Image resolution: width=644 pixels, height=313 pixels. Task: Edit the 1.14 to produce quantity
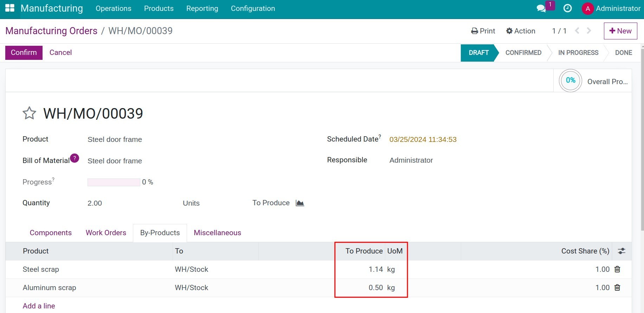tap(375, 269)
